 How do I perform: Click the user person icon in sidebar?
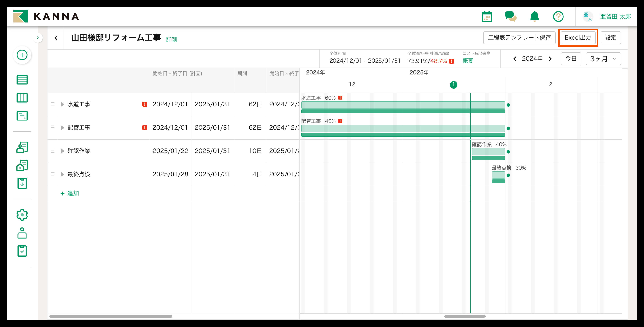click(22, 233)
